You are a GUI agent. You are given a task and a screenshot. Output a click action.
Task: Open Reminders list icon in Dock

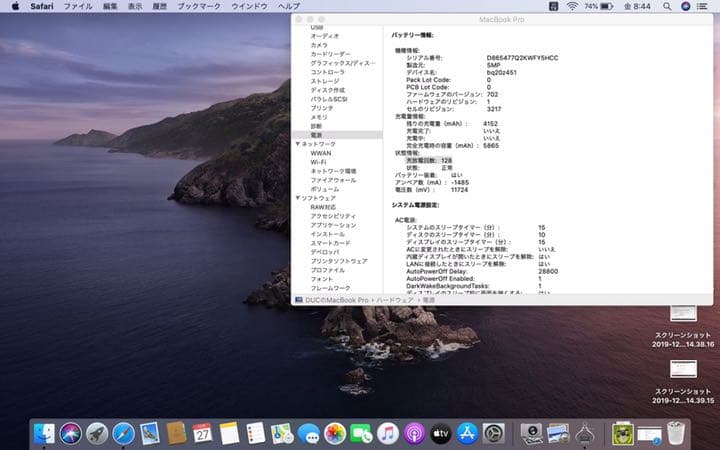coord(256,433)
